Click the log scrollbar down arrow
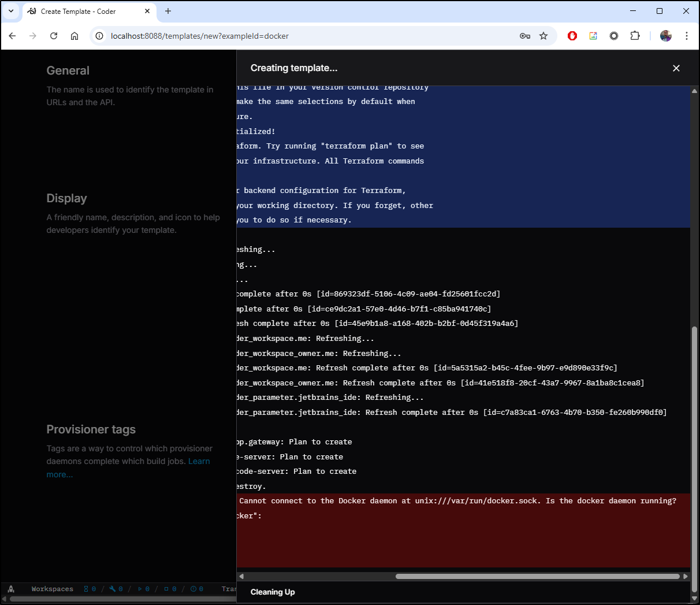This screenshot has height=605, width=700. [695, 599]
